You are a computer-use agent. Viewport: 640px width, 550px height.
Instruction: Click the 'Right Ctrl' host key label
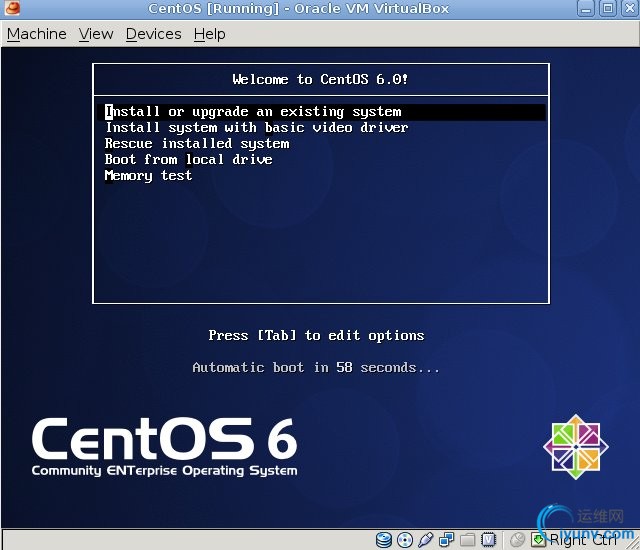coord(584,540)
